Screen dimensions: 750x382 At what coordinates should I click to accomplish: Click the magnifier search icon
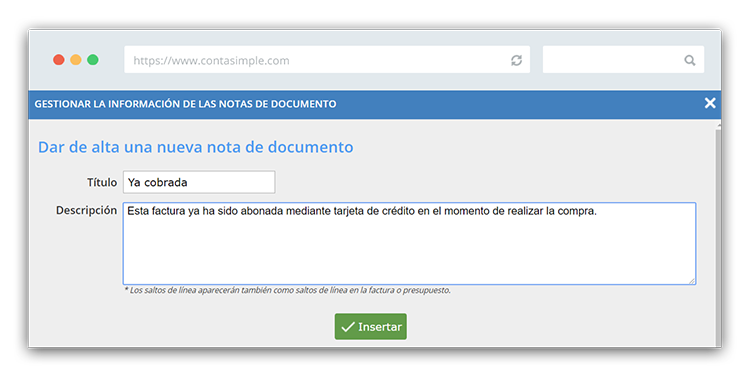(689, 60)
